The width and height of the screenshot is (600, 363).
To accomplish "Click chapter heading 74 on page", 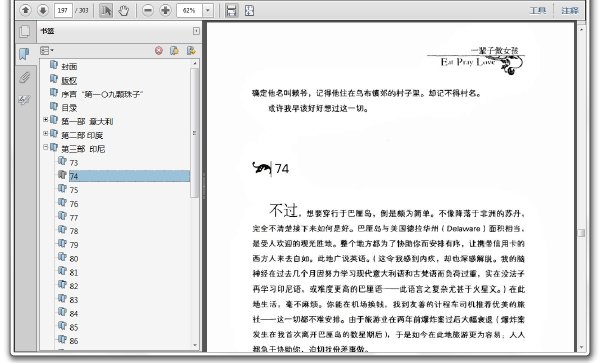I will click(282, 169).
